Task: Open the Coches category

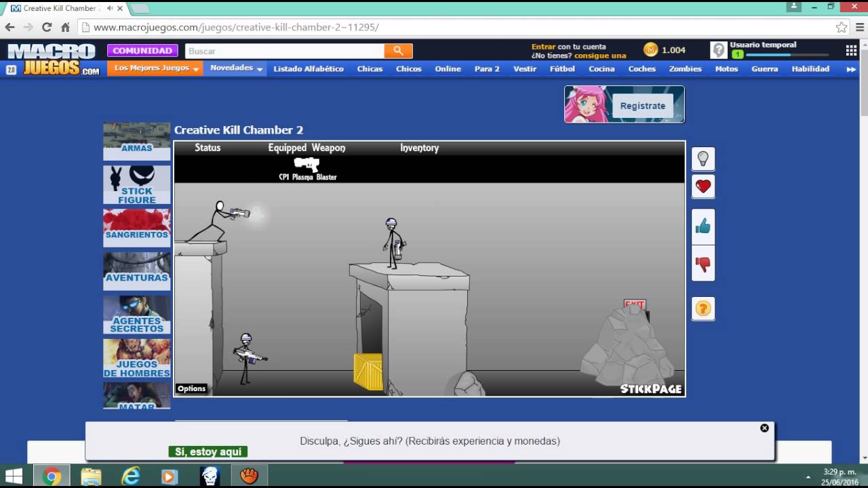Action: click(x=642, y=68)
